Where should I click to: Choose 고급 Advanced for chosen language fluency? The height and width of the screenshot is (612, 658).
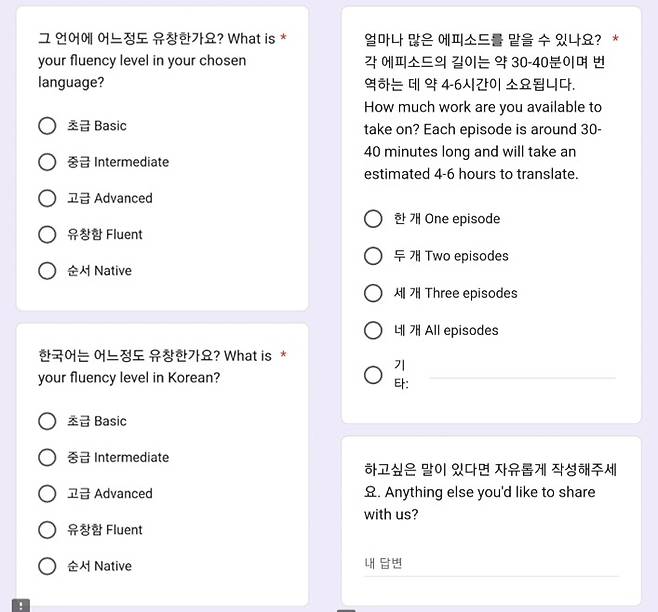pos(47,198)
